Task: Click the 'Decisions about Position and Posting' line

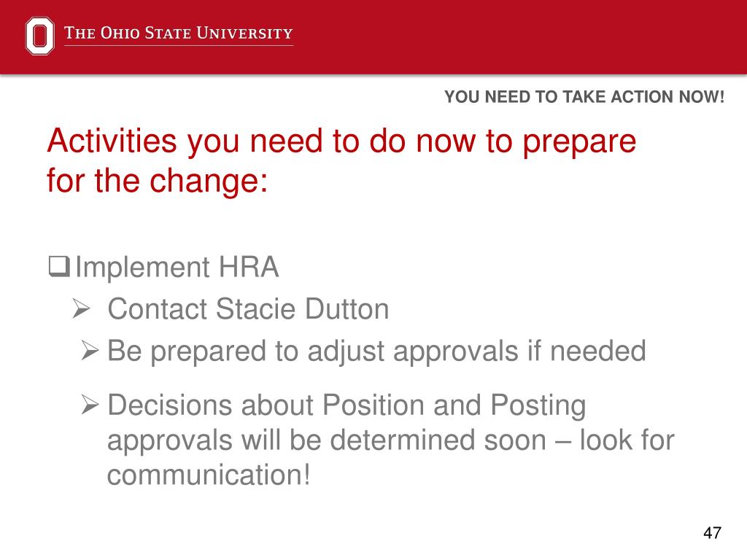Action: 347,406
